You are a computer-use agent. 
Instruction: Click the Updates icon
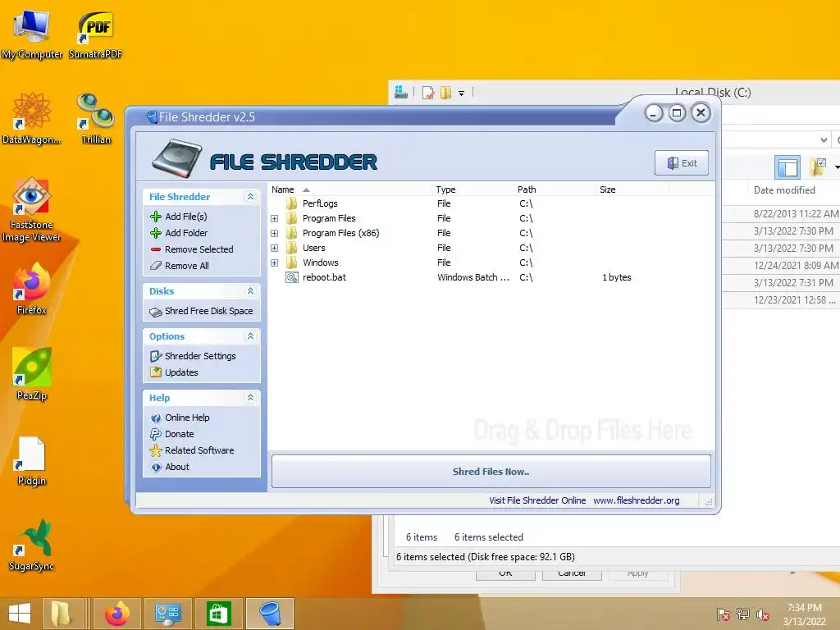coord(156,372)
